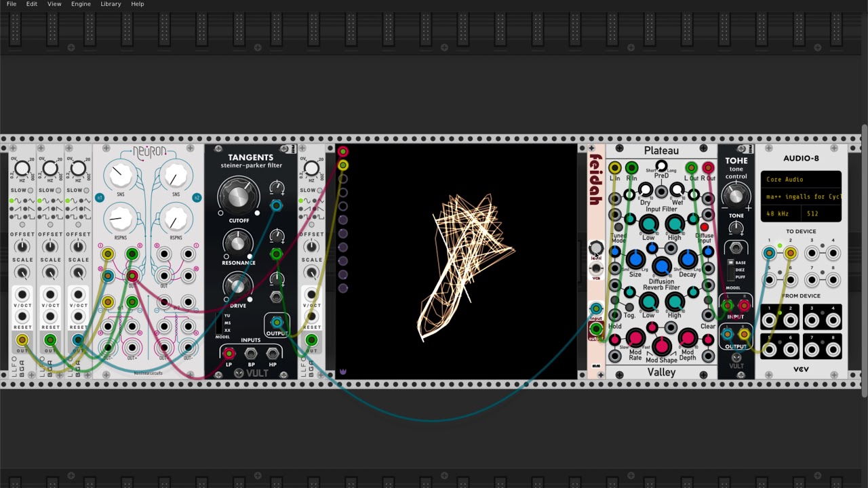Click Neuron's right RSPNS knob
868x488 pixels.
[x=176, y=220]
